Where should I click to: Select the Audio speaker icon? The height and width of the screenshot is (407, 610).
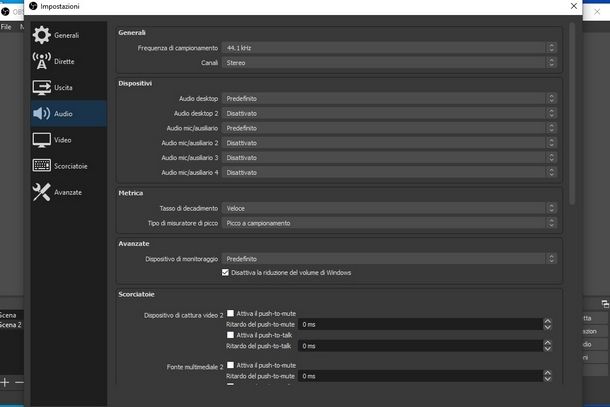click(41, 113)
